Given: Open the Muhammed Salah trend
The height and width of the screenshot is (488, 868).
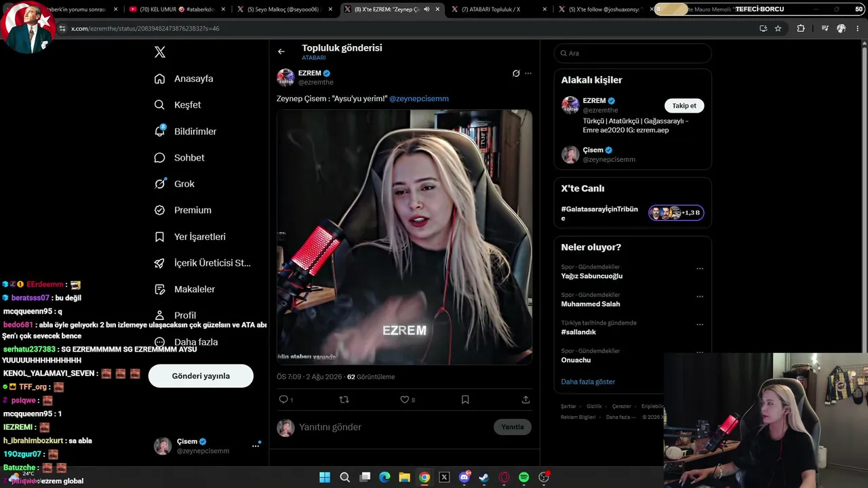Looking at the screenshot, I should tap(591, 304).
